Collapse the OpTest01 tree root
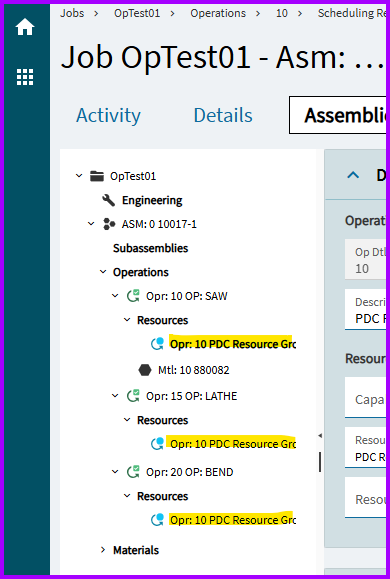390x579 pixels. tap(79, 176)
